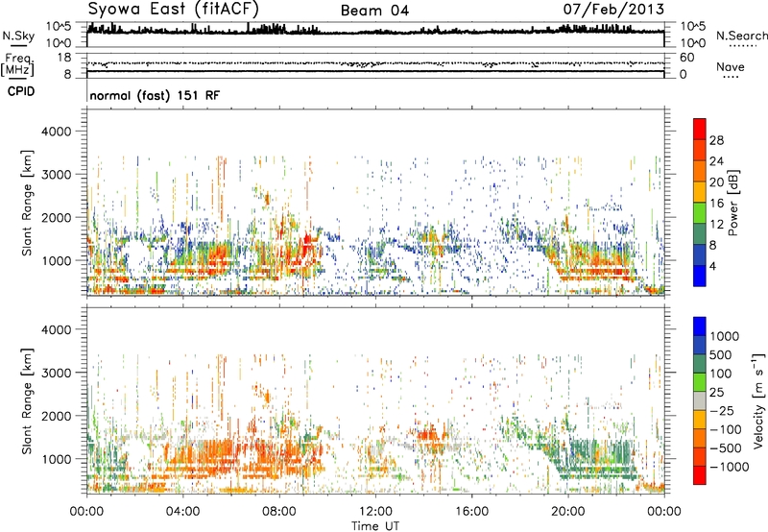Screen dimensions: 768x532
Task: Click the '16' tick on Power colorbar
Action: pos(716,204)
